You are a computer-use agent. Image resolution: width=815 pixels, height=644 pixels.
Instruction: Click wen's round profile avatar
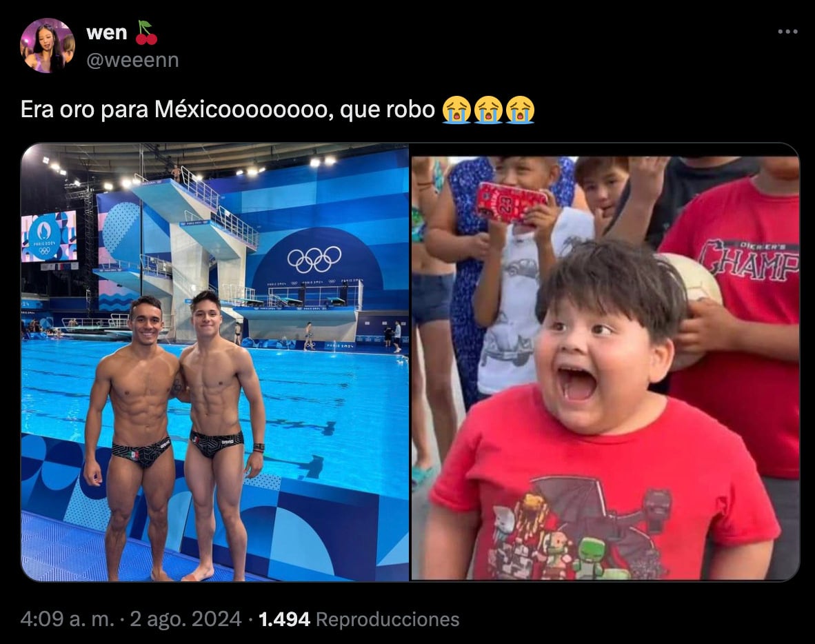click(48, 46)
